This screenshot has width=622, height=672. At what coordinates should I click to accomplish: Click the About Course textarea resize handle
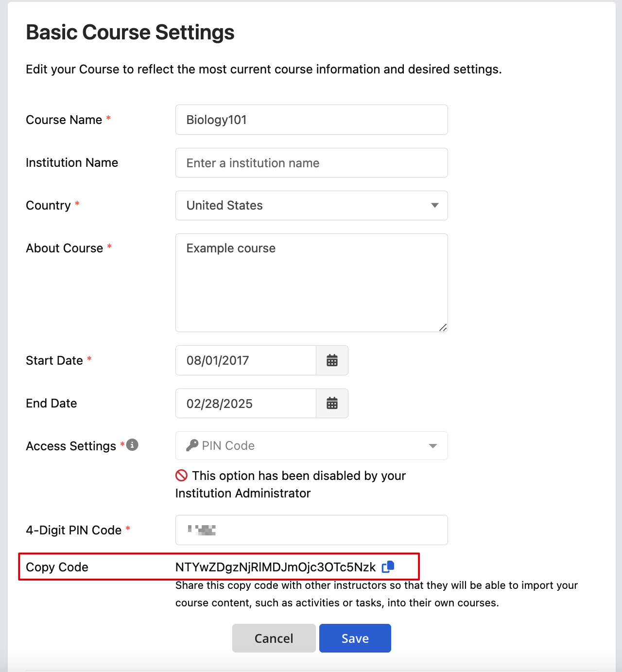pyautogui.click(x=443, y=327)
